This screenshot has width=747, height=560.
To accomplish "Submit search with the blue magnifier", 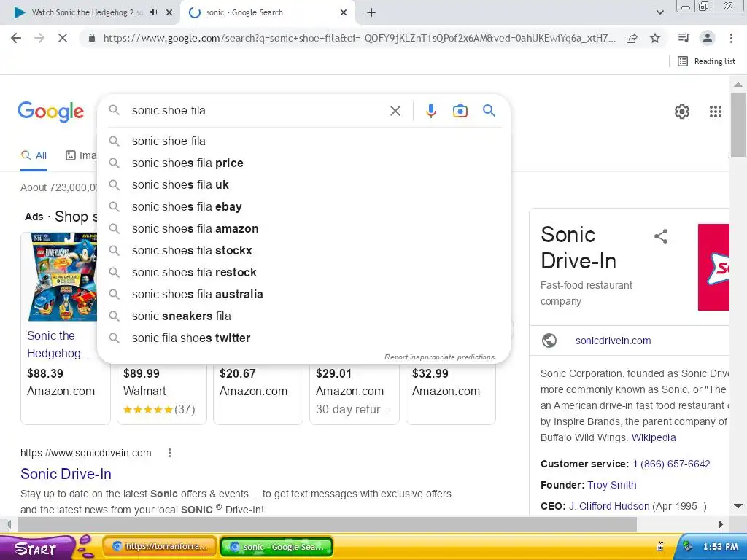I will pos(489,111).
